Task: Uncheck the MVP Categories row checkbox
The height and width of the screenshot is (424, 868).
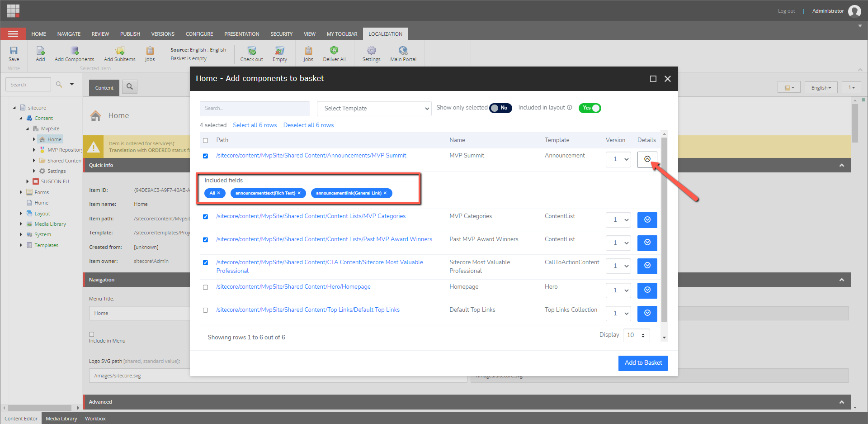Action: click(x=206, y=216)
